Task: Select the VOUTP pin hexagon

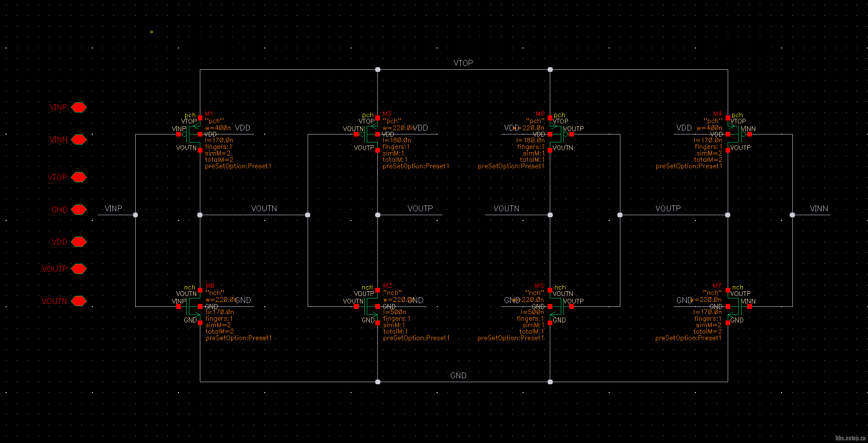Action: [x=79, y=269]
